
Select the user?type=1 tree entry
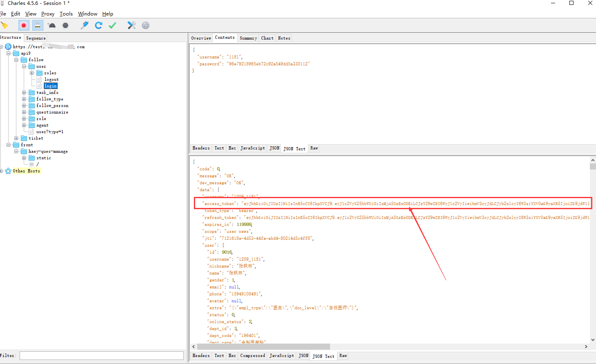[x=50, y=132]
